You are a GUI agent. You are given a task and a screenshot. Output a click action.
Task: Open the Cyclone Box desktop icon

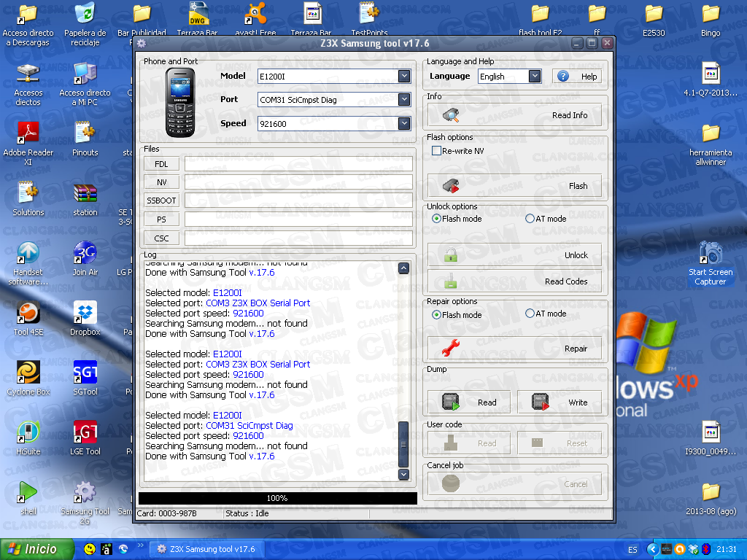(28, 378)
